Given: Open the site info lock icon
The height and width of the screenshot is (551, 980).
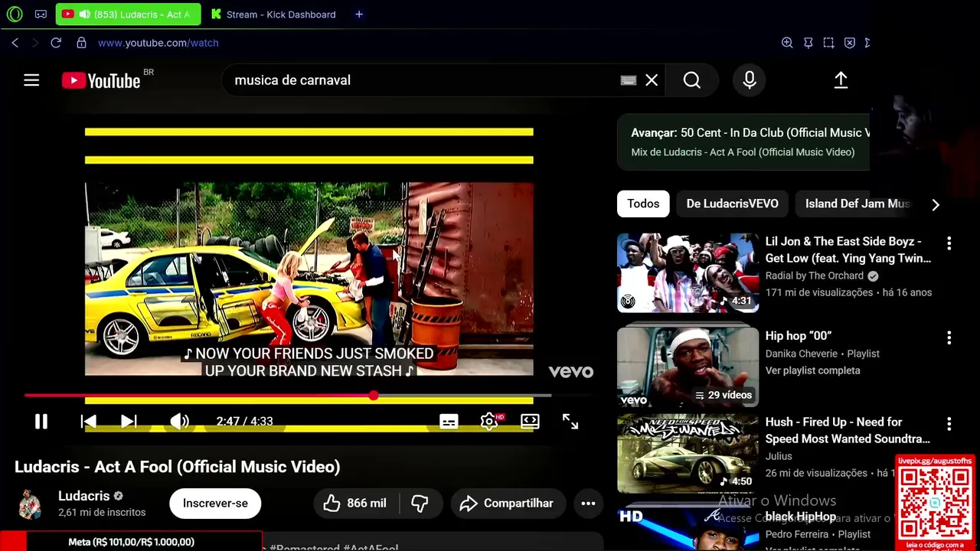Looking at the screenshot, I should pyautogui.click(x=81, y=43).
